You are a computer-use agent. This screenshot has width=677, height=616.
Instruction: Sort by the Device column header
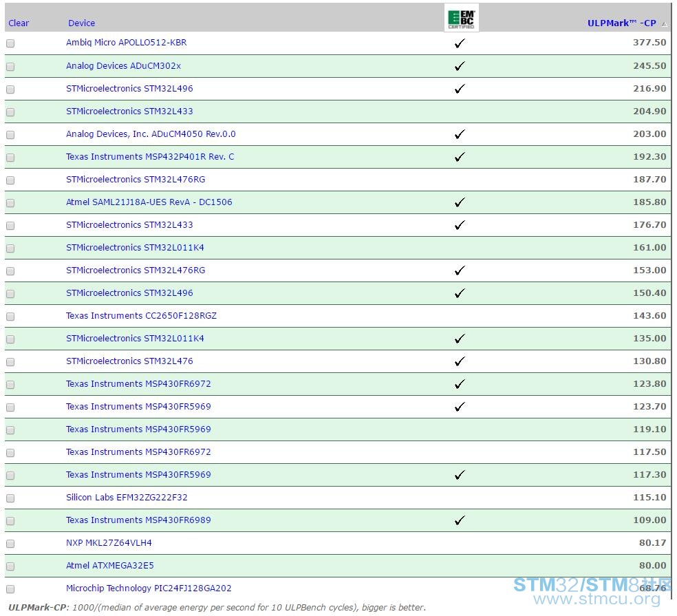(x=82, y=23)
